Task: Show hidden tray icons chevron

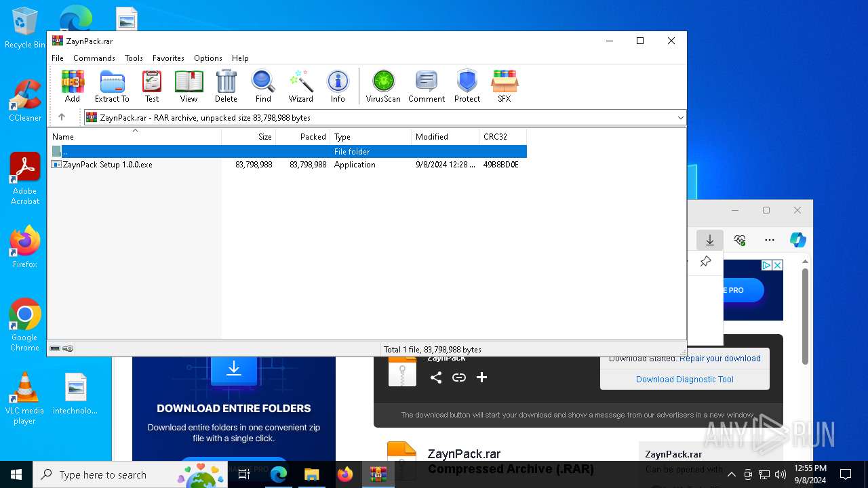Action: click(731, 474)
